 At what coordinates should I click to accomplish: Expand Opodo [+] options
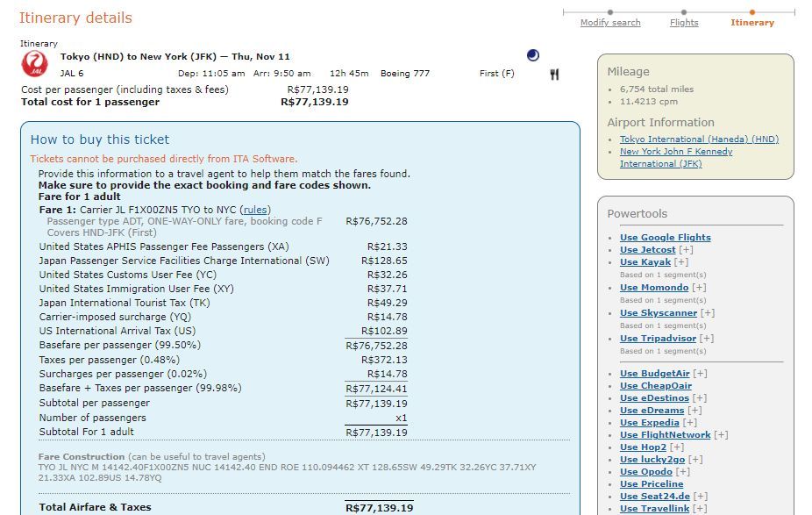pyautogui.click(x=683, y=472)
